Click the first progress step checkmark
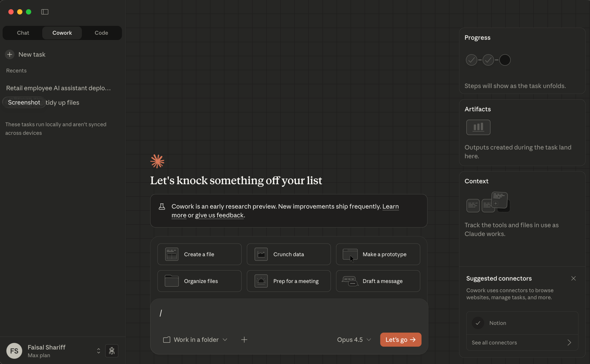Image resolution: width=590 pixels, height=364 pixels. pos(471,60)
